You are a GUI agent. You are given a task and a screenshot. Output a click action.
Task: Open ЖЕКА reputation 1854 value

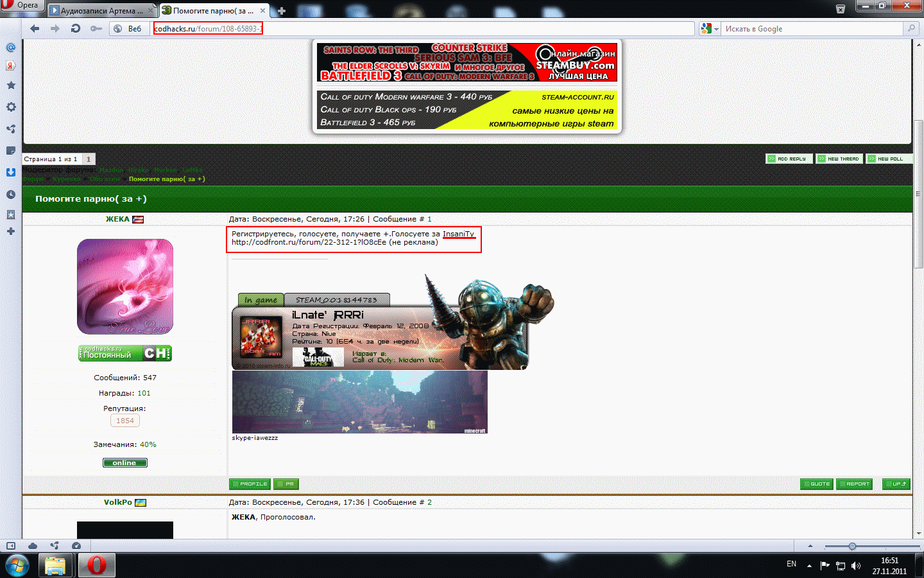[125, 421]
